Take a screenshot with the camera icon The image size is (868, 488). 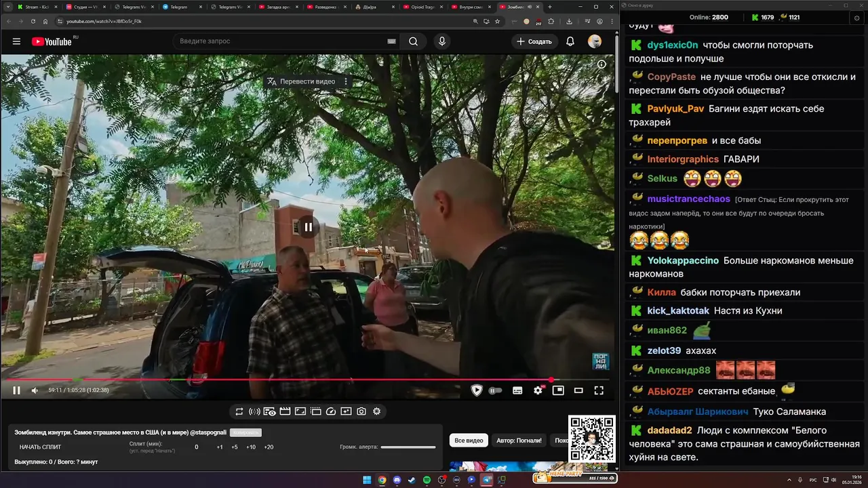click(361, 411)
